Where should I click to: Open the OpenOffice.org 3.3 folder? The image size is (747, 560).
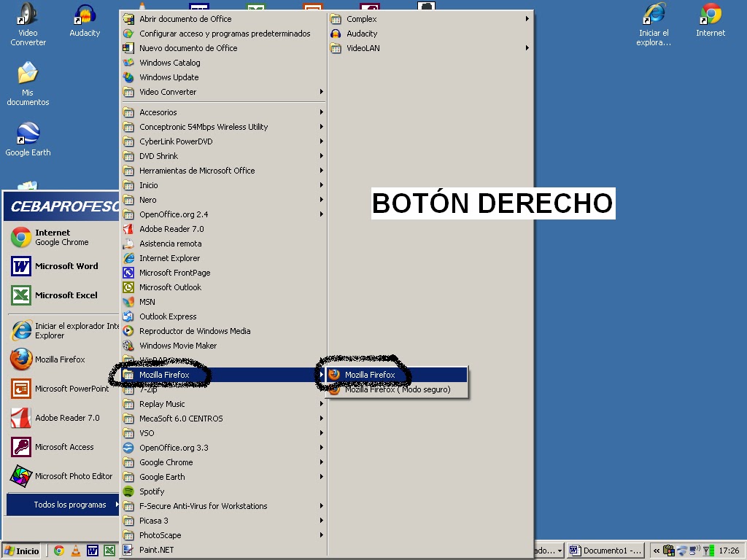tap(224, 448)
